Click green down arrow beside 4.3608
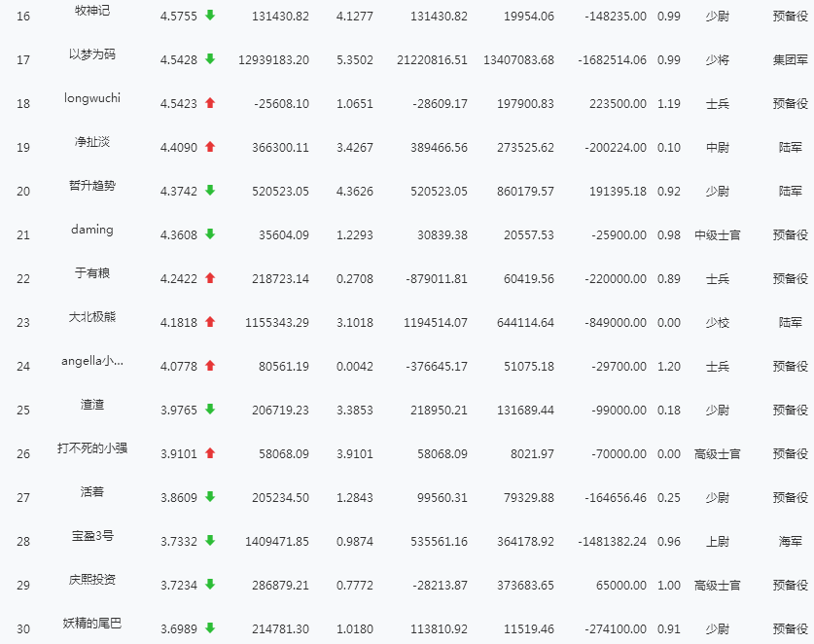The height and width of the screenshot is (644, 814). tap(210, 234)
